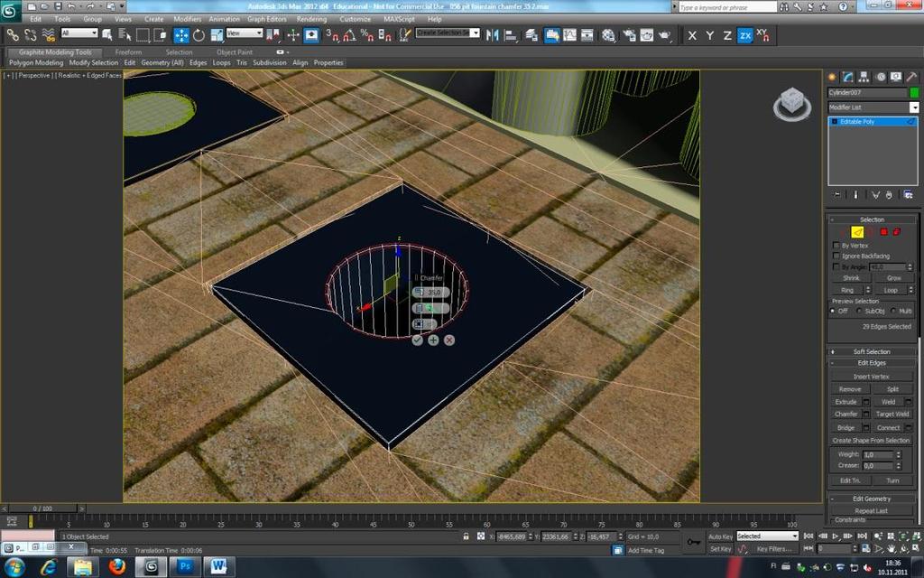
Task: Click the Align tool icon
Action: coord(511,35)
